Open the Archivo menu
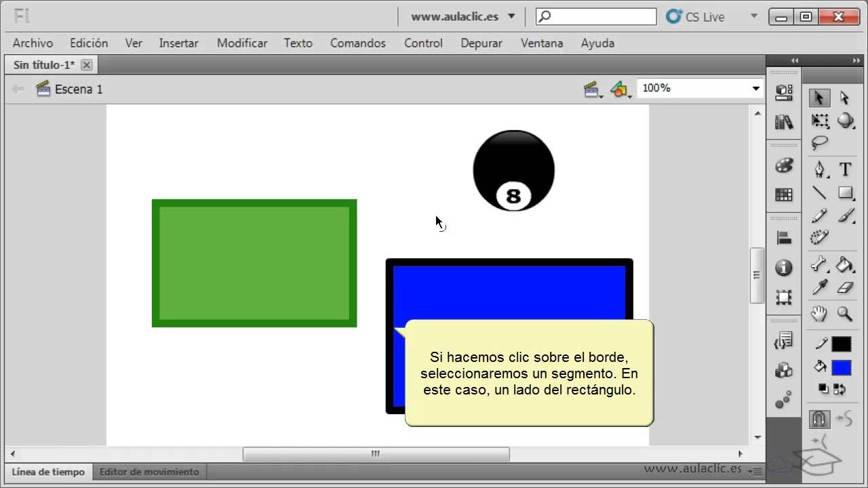The image size is (868, 488). tap(33, 43)
